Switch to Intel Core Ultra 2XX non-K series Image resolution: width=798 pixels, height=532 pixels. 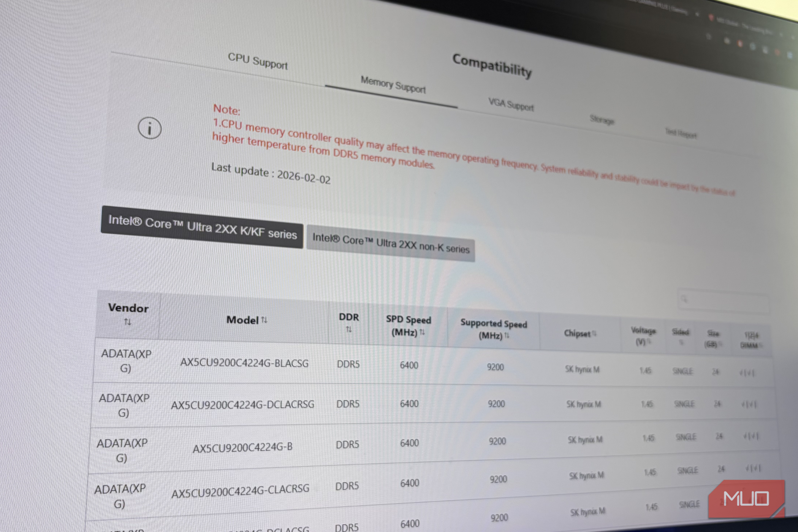pyautogui.click(x=391, y=244)
